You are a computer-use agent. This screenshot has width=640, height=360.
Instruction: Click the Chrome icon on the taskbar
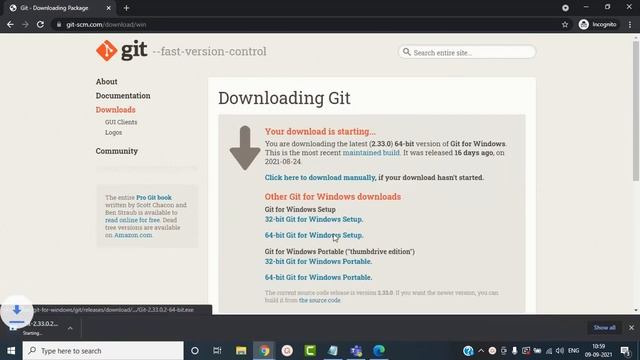(264, 351)
